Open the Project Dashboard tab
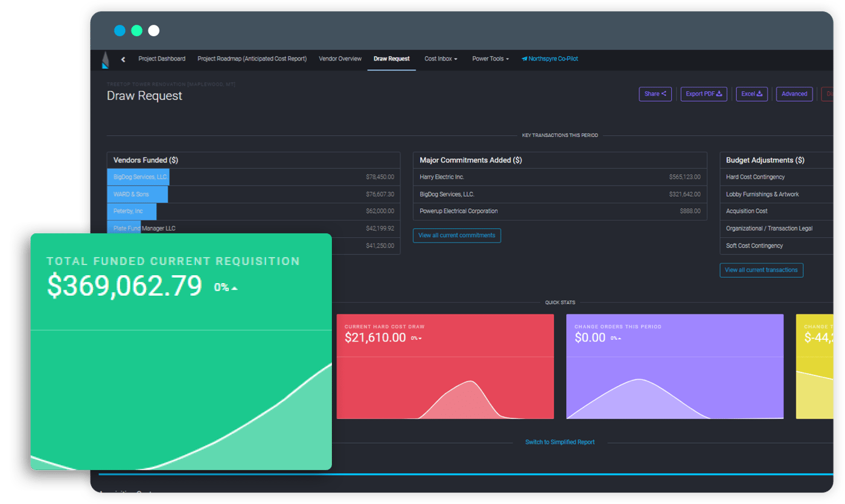 click(162, 59)
